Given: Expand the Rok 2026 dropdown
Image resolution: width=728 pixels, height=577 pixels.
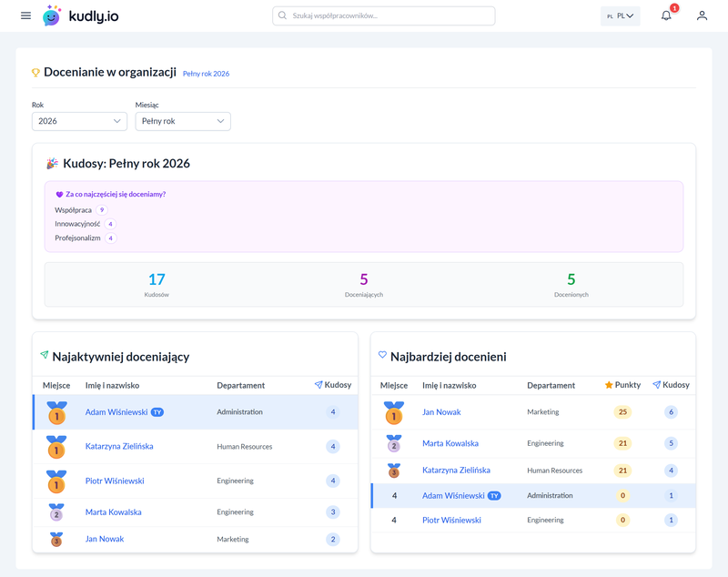Looking at the screenshot, I should pyautogui.click(x=79, y=121).
